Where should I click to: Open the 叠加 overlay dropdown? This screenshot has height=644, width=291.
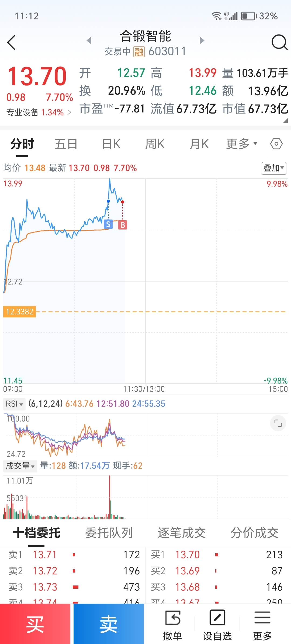[x=274, y=168]
